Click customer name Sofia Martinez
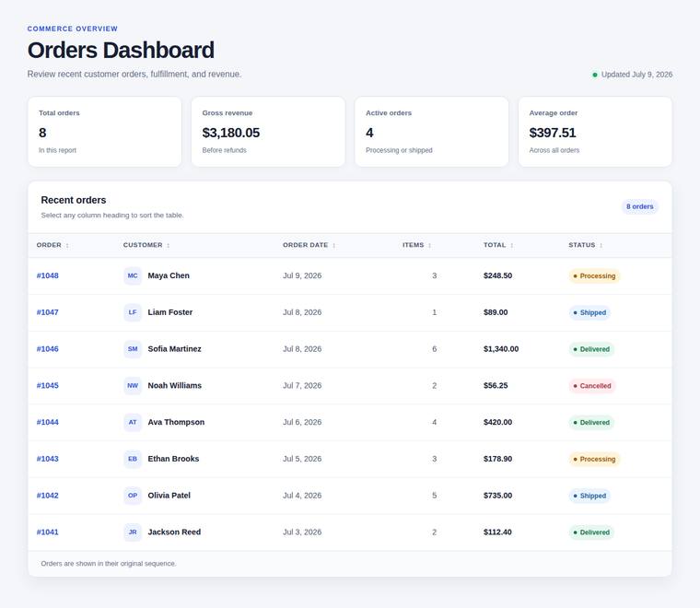Screen dimensions: 700x608 pos(175,349)
